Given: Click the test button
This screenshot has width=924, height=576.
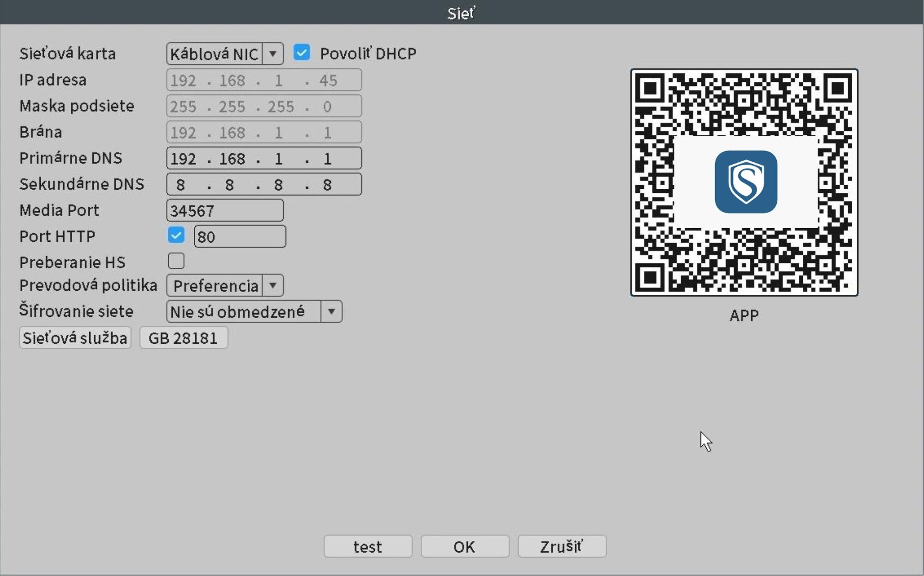Looking at the screenshot, I should (x=368, y=546).
